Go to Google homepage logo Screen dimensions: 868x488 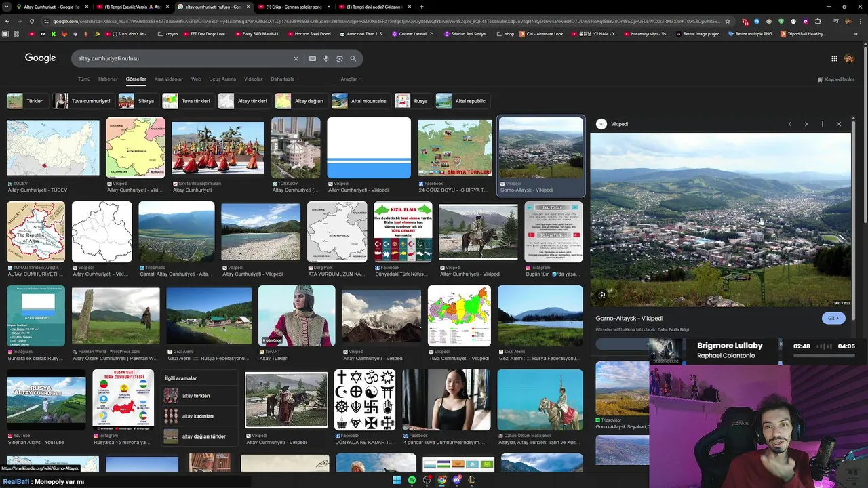coord(41,58)
